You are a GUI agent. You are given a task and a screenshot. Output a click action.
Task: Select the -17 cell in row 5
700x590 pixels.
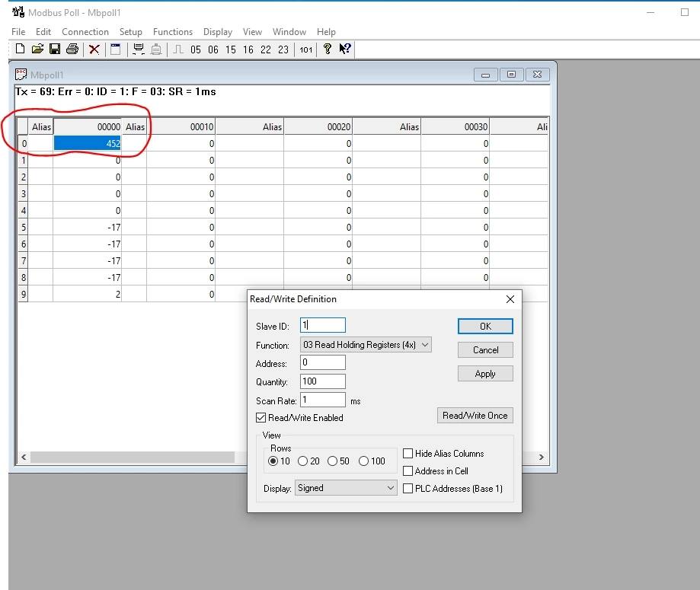point(87,227)
